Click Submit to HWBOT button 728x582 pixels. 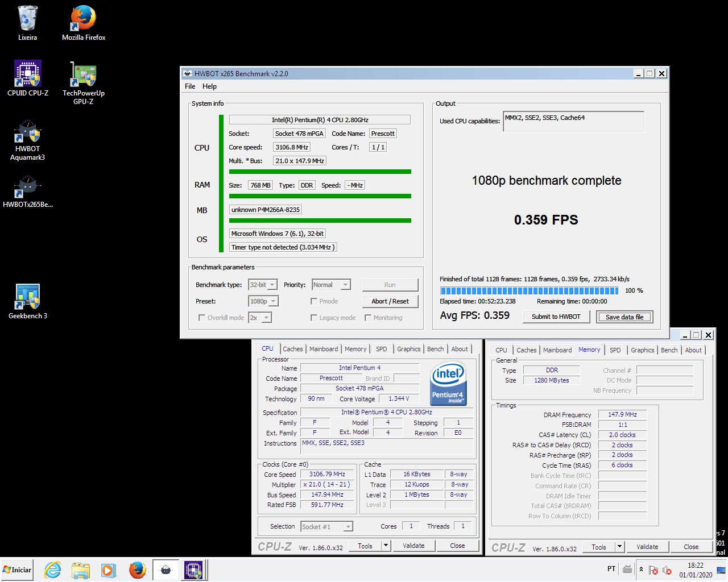(x=556, y=317)
